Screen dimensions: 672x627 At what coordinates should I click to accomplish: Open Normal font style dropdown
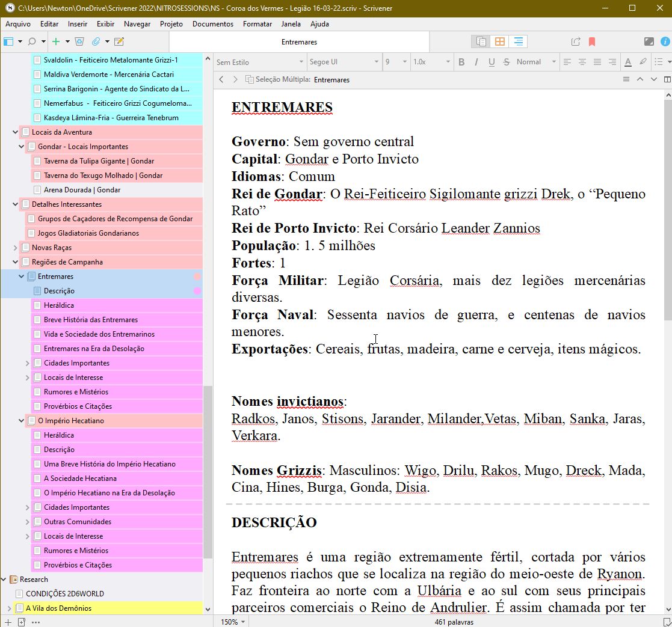click(x=535, y=62)
